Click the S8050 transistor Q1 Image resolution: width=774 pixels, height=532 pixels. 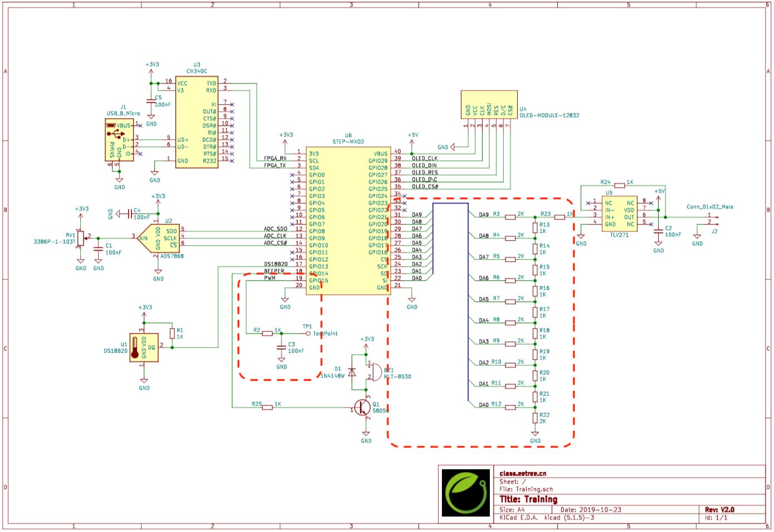pyautogui.click(x=363, y=408)
